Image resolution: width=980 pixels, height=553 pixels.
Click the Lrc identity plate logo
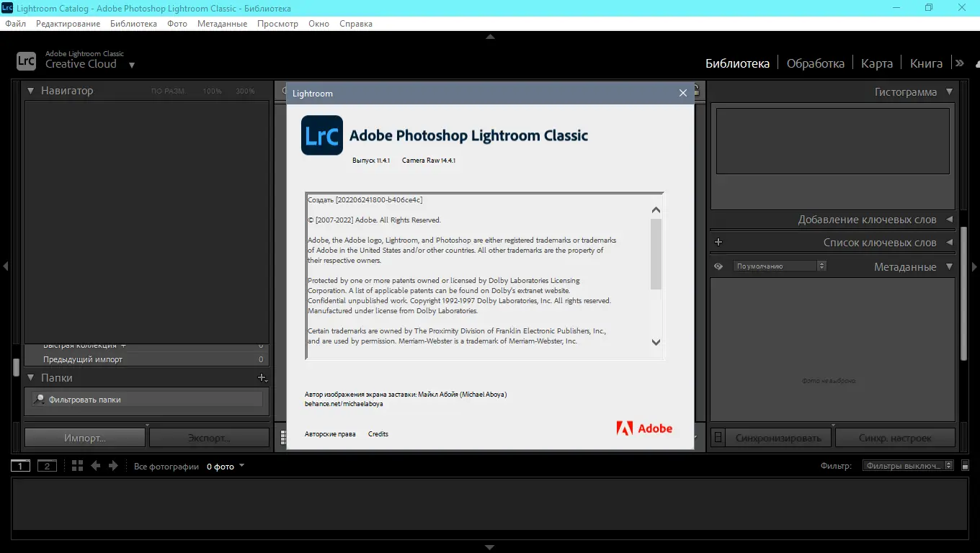point(26,60)
